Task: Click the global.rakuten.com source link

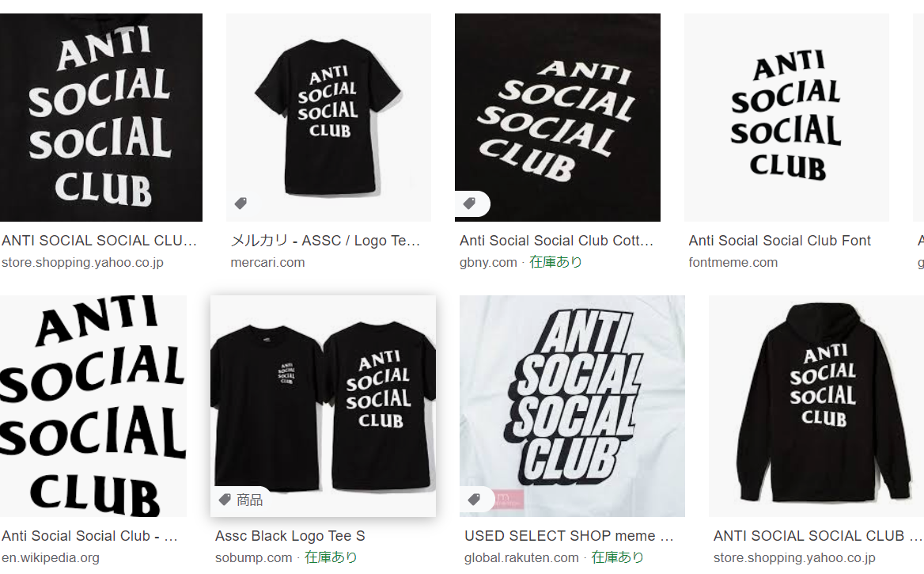Action: coord(521,557)
